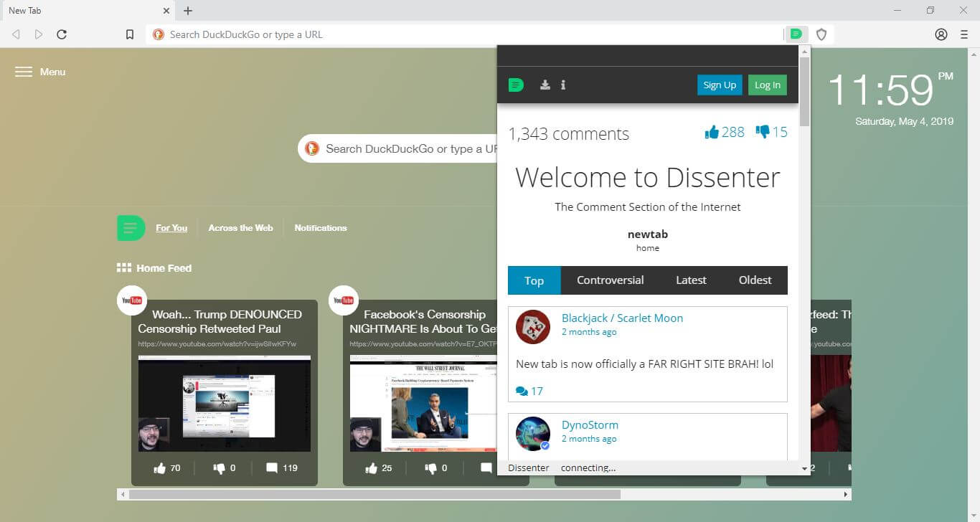
Task: Click YouTube badge on Trump DENOUNCED card
Action: pos(132,300)
